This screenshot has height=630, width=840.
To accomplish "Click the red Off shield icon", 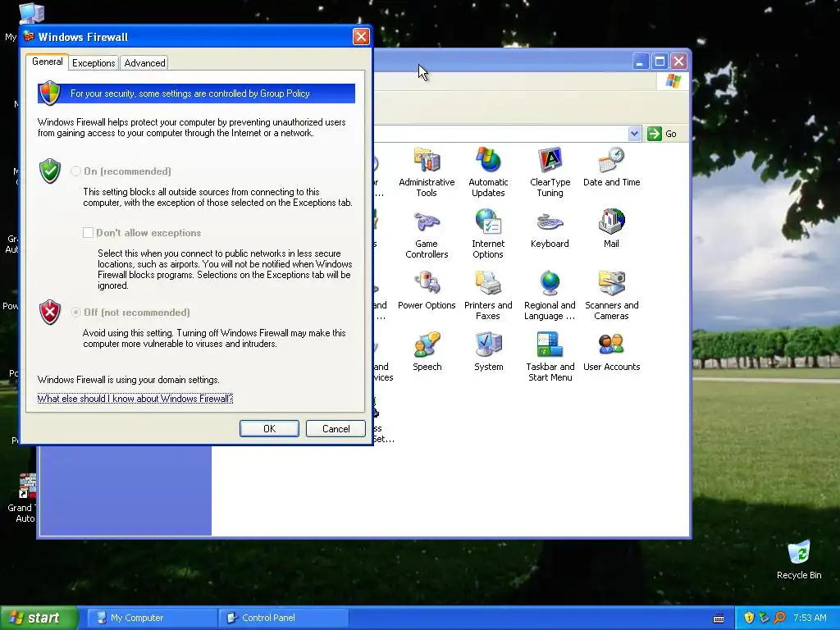I will pos(50,313).
